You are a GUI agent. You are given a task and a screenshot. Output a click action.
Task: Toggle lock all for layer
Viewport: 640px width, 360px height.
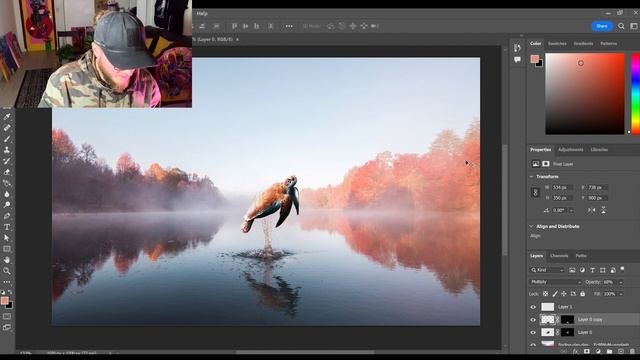tap(582, 294)
